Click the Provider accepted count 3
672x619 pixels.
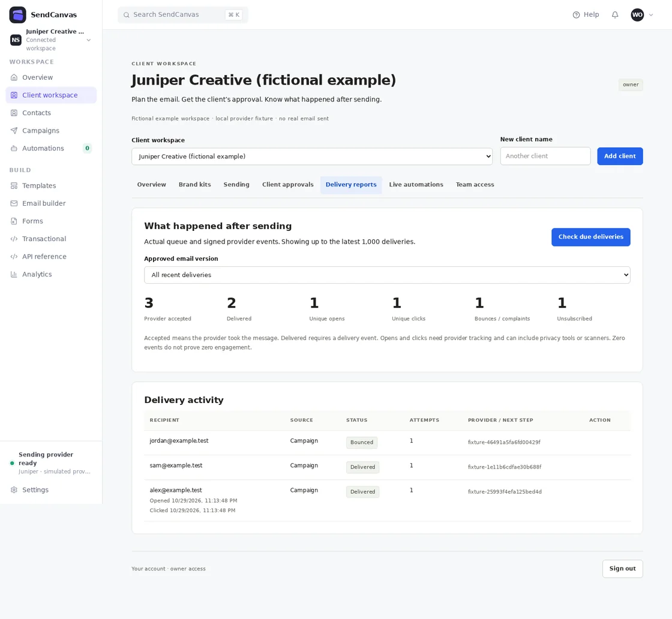click(149, 304)
